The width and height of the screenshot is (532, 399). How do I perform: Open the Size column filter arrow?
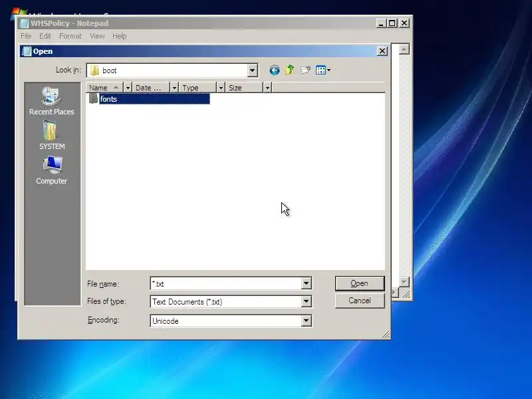pyautogui.click(x=267, y=88)
